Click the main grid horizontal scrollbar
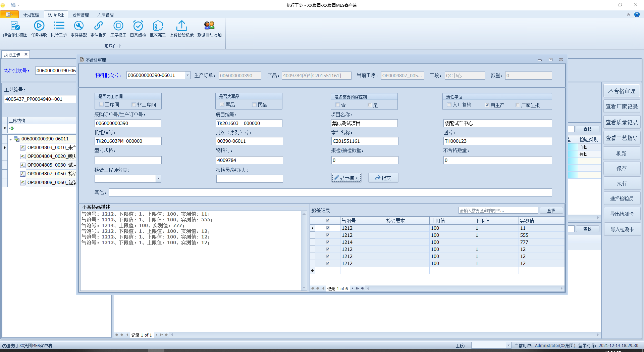The height and width of the screenshot is (352, 644). (385, 335)
